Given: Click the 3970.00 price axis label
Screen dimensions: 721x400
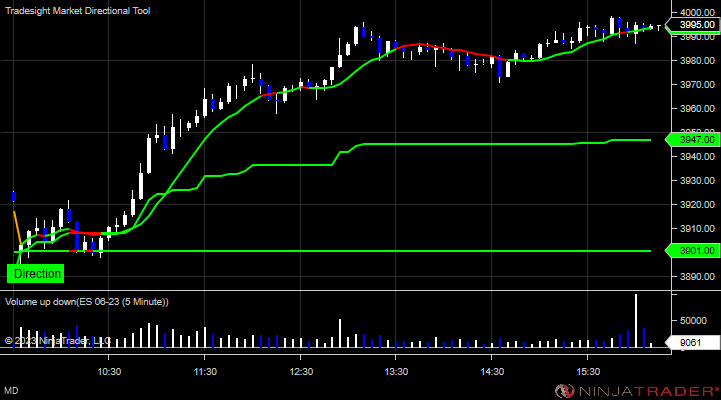Looking at the screenshot, I should click(x=697, y=85).
